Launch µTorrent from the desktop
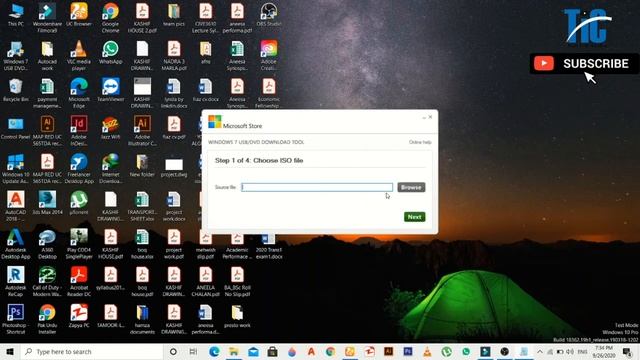 79,203
